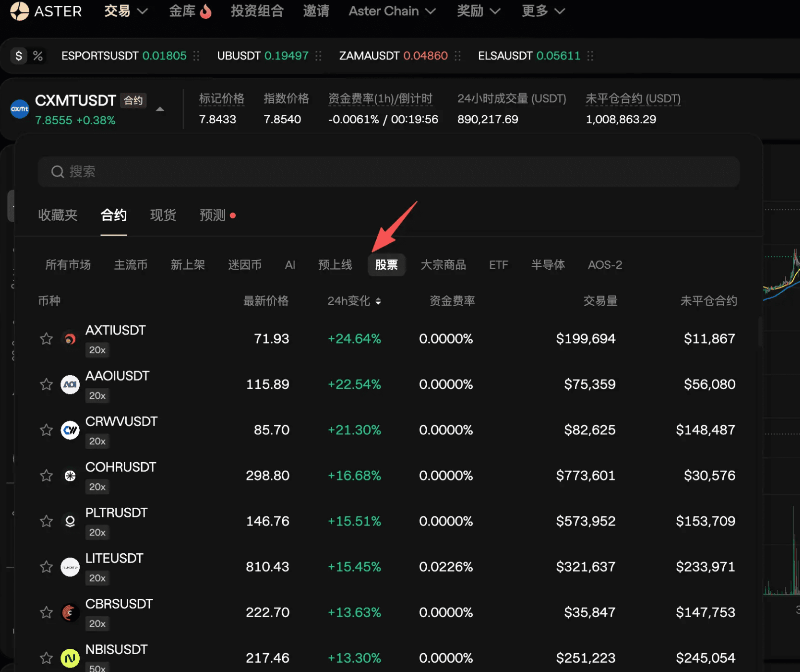Sort by 最新价格 column header
Viewport: 800px width, 672px height.
(x=266, y=301)
